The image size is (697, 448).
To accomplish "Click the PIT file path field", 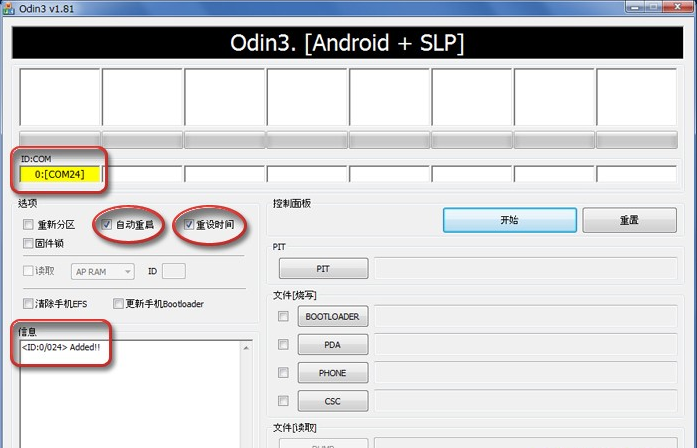I will point(526,268).
